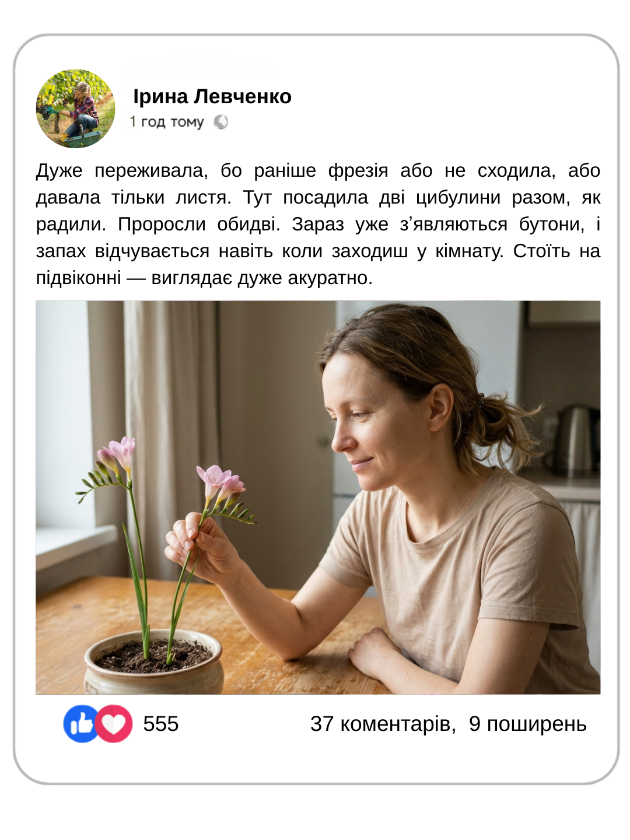The image size is (630, 840).
Task: Click the word 'фрезія' in the post text
Action: [358, 171]
